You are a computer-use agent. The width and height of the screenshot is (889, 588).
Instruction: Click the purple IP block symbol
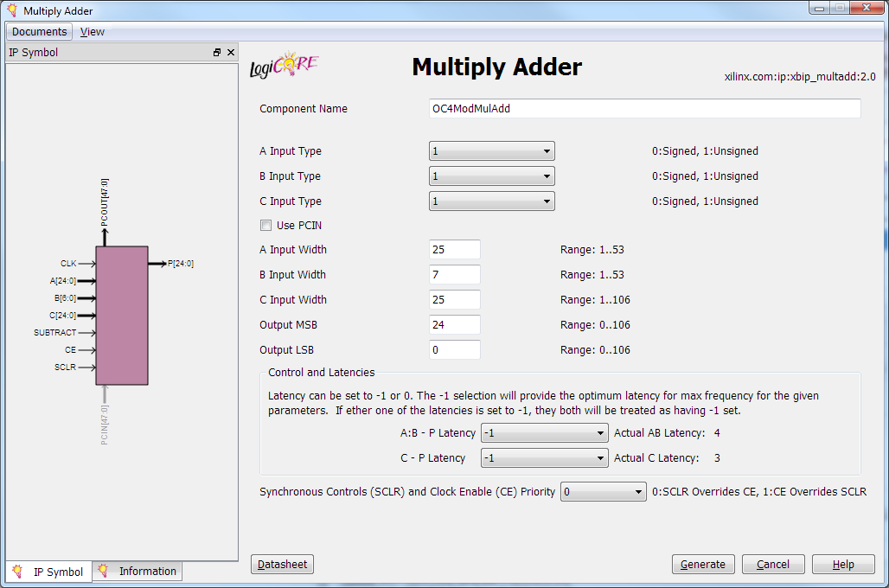point(122,316)
